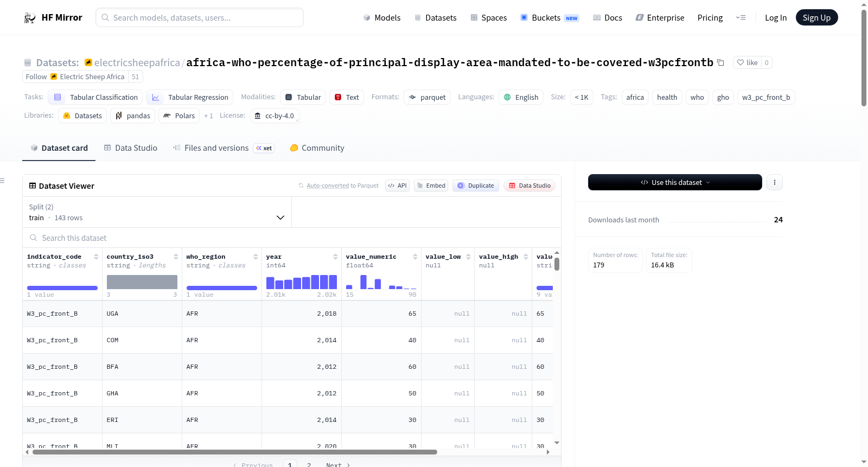This screenshot has height=467, width=868.
Task: Click the Duplicate dataset button
Action: point(476,185)
